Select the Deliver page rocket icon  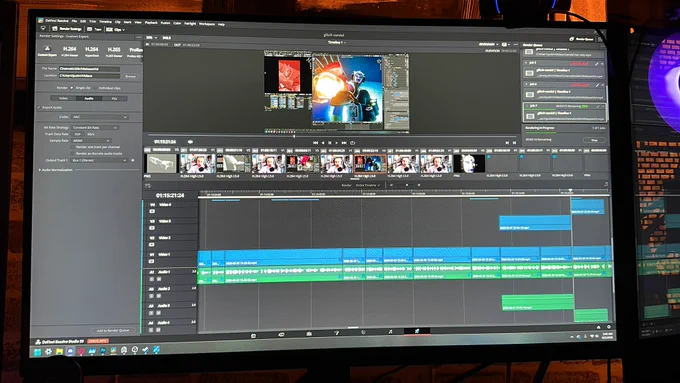tap(417, 331)
